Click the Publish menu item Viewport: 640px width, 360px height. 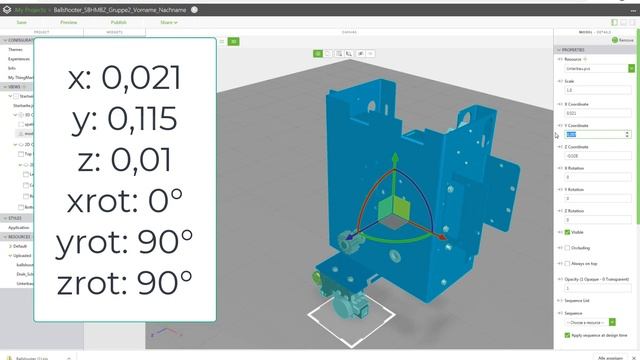pyautogui.click(x=119, y=22)
